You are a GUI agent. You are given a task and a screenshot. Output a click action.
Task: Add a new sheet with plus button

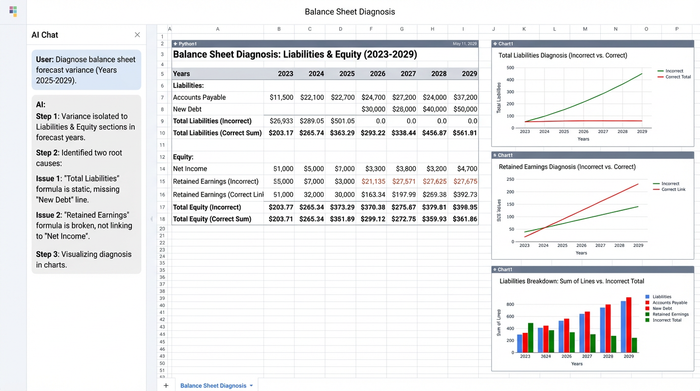pyautogui.click(x=166, y=385)
